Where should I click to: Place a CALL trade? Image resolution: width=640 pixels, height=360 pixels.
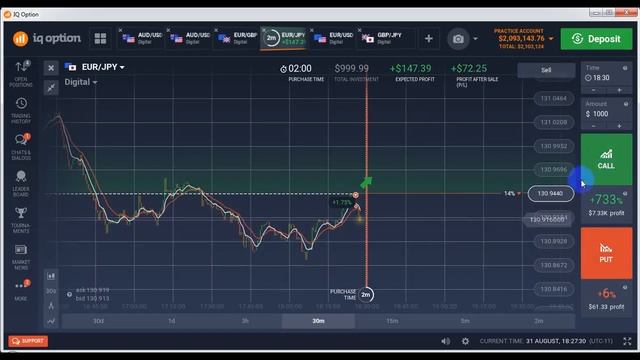click(x=606, y=159)
